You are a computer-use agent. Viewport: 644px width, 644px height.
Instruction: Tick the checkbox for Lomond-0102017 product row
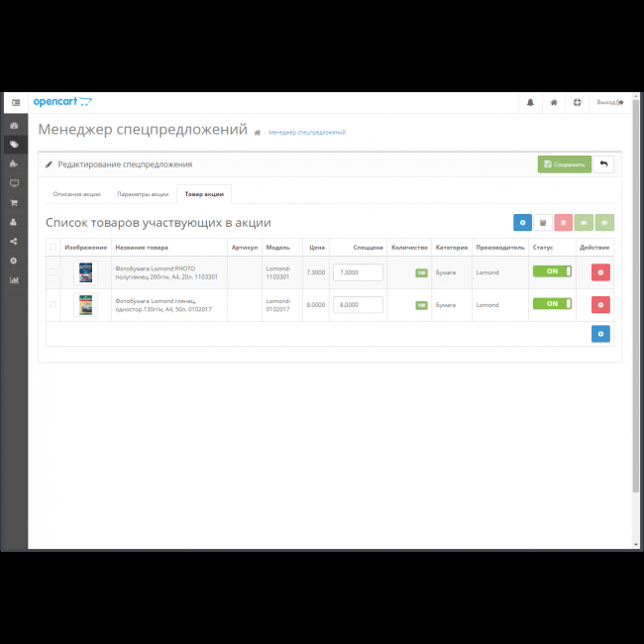point(53,304)
